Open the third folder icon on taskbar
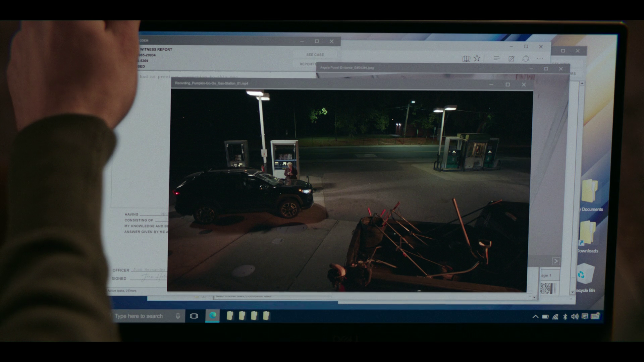Screen dimensions: 644x362 pos(254,315)
